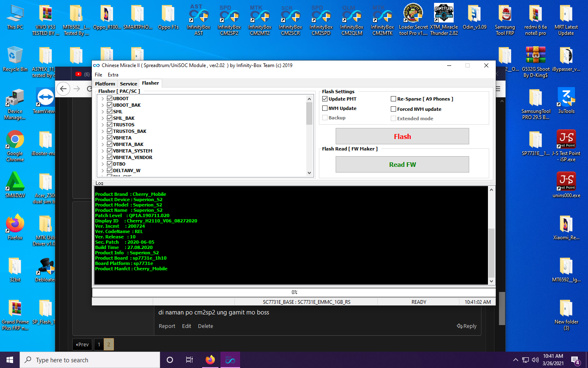The image size is (588, 368).
Task: Click Reply on the forum post
Action: tap(467, 326)
